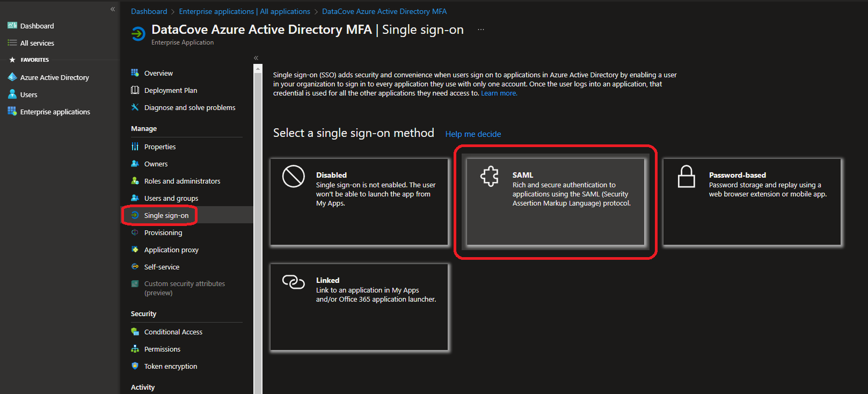
Task: Click the Diagnose and solve problems wrench icon
Action: (x=135, y=107)
